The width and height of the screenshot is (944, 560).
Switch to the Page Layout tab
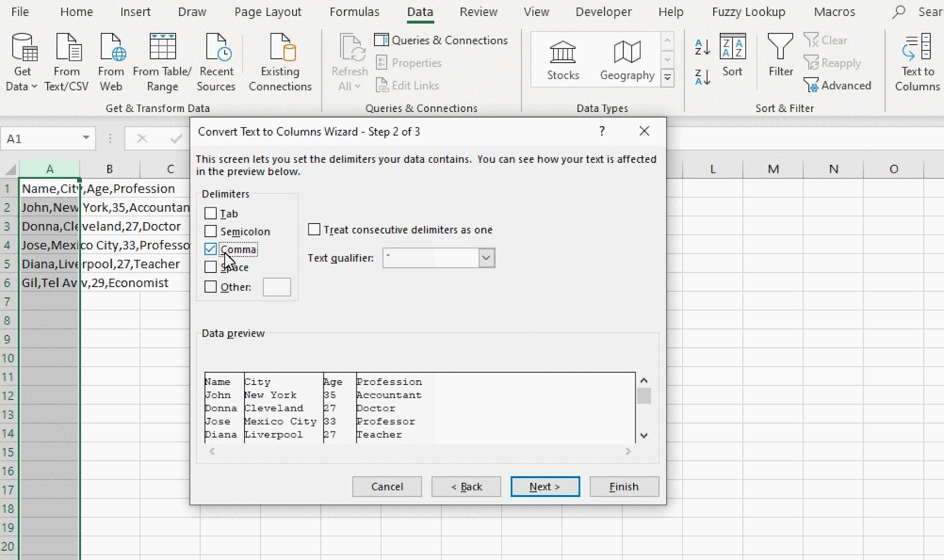click(x=268, y=12)
